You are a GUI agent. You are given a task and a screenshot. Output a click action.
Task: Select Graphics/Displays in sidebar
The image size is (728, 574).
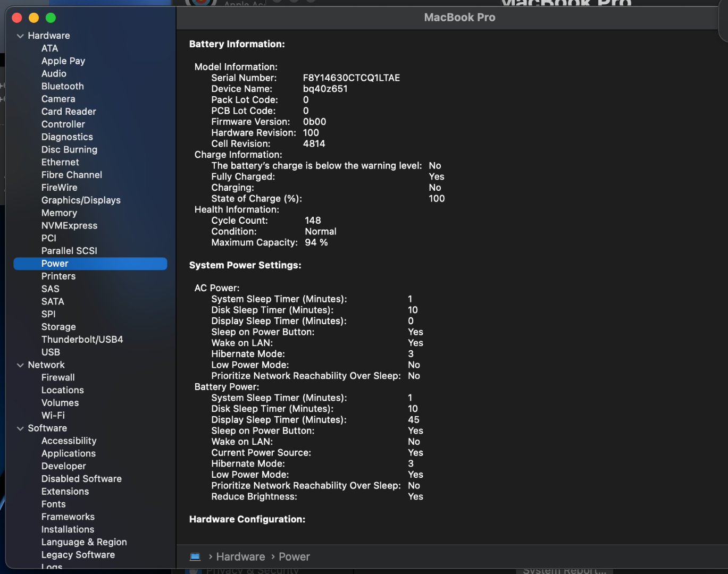pos(81,200)
